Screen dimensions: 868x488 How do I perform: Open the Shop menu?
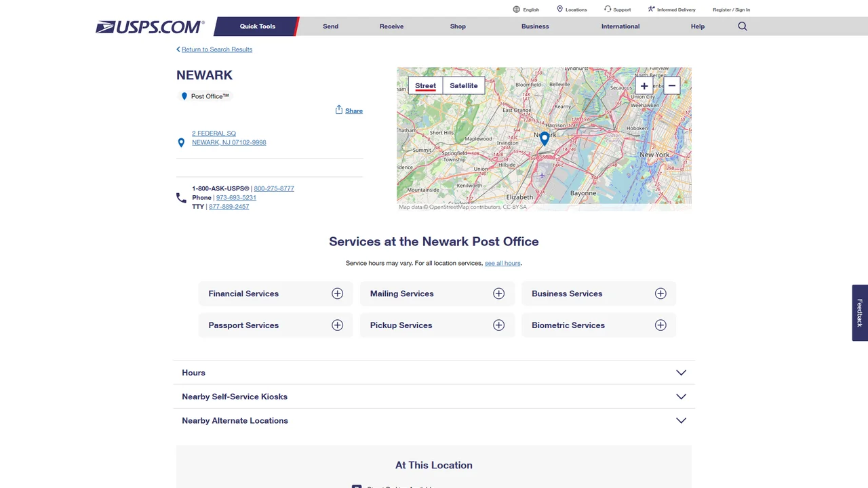458,26
